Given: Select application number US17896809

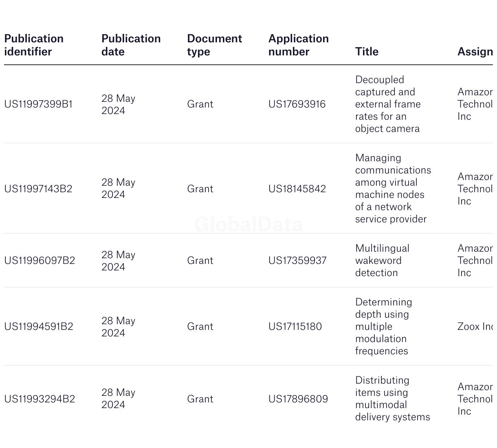Looking at the screenshot, I should point(298,399).
